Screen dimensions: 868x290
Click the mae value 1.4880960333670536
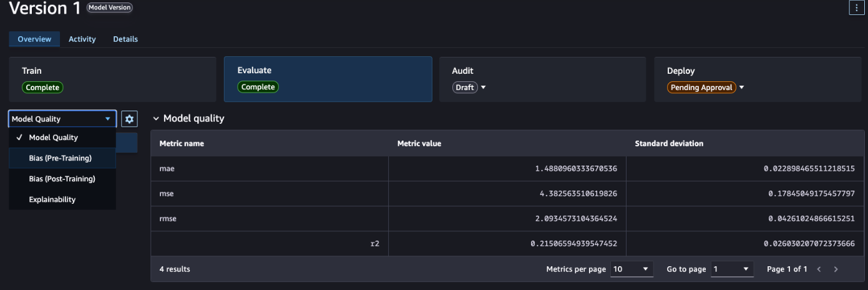pos(576,169)
